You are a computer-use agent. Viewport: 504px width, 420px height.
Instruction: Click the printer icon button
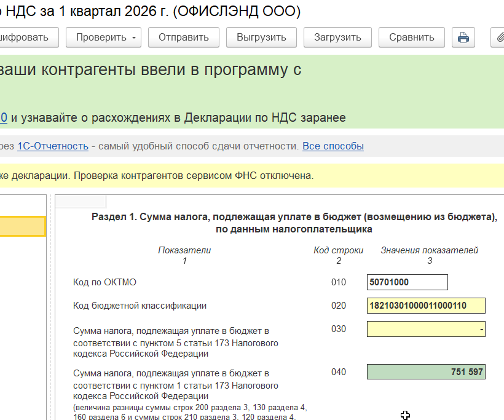pos(463,38)
